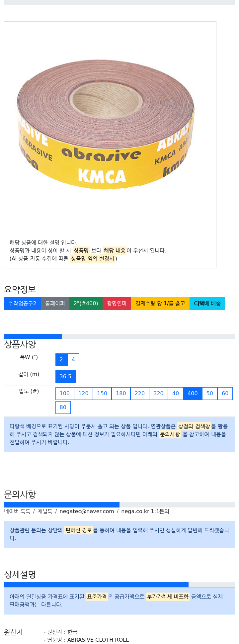Image resolution: width=239 pixels, height=644 pixels.
Task: Choose width option 2
Action: pyautogui.click(x=61, y=360)
